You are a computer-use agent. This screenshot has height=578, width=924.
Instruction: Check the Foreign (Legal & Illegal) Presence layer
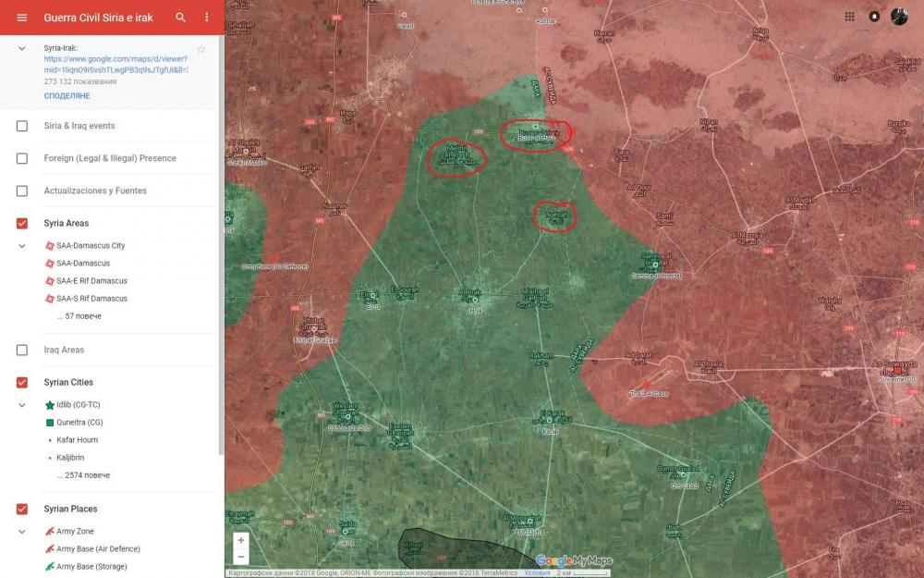tap(22, 158)
